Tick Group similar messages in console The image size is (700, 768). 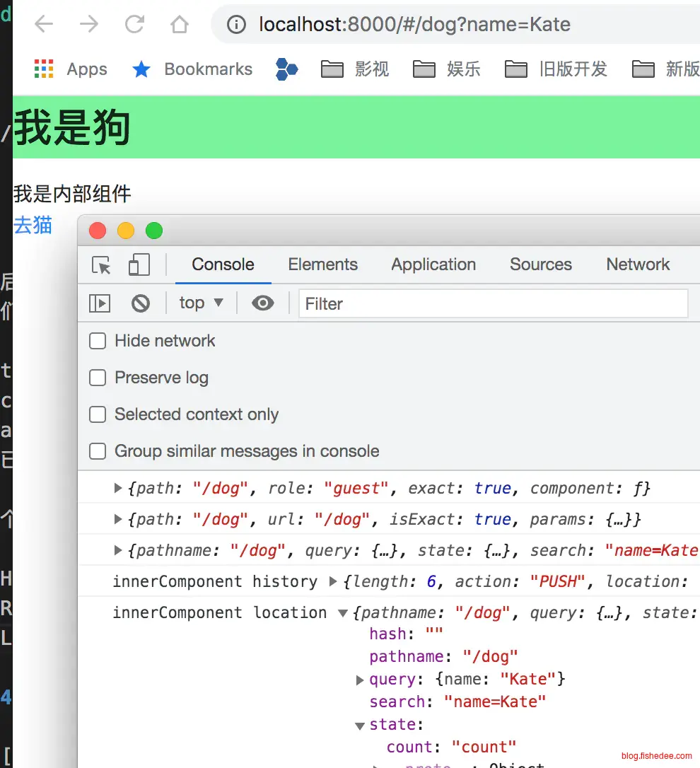(x=98, y=451)
